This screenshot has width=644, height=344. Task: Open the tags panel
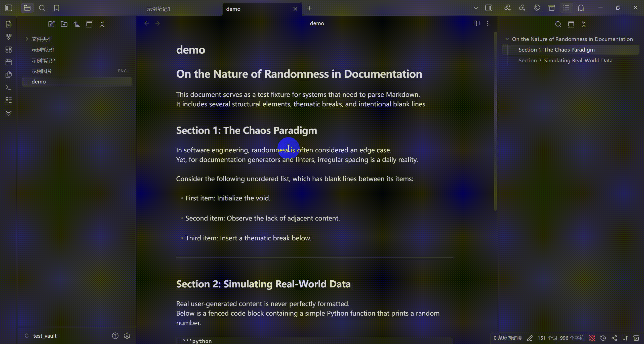coord(537,8)
